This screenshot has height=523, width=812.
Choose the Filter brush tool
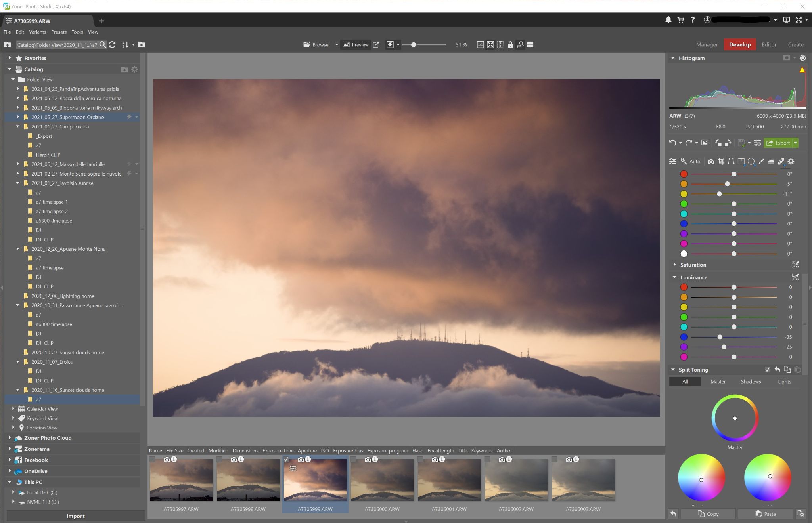761,162
